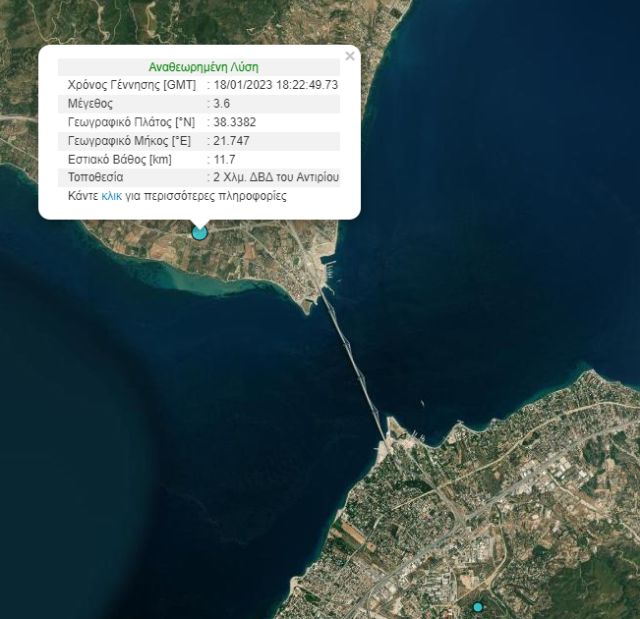Screen dimensions: 640x619
Task: Click the longitude value 21.747
Action: point(229,141)
